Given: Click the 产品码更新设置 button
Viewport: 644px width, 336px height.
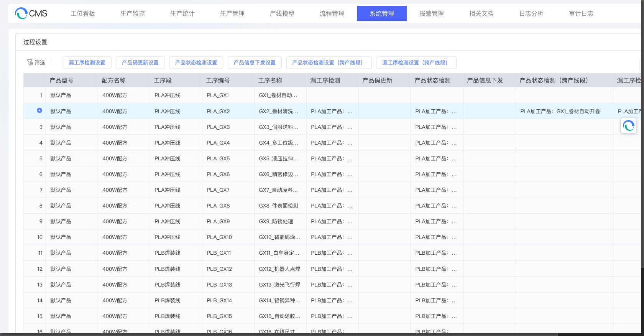Looking at the screenshot, I should pyautogui.click(x=140, y=63).
